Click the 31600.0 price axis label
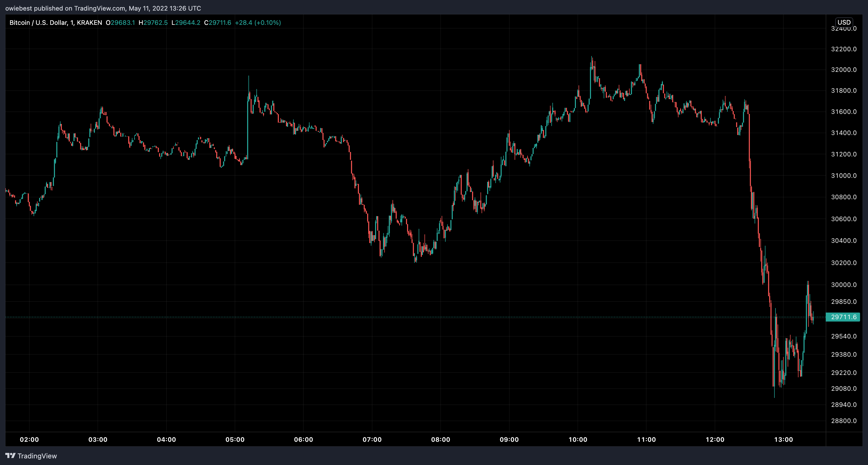 844,111
